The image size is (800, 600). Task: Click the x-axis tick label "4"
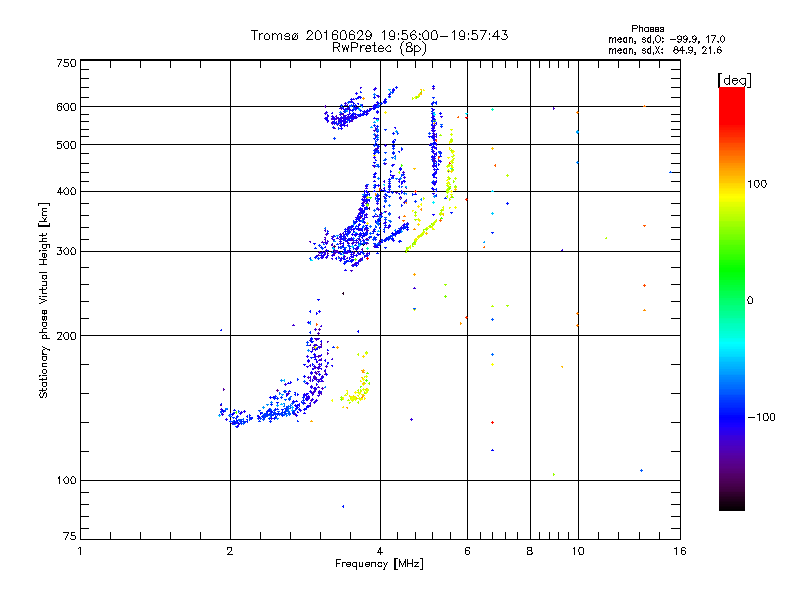[380, 551]
